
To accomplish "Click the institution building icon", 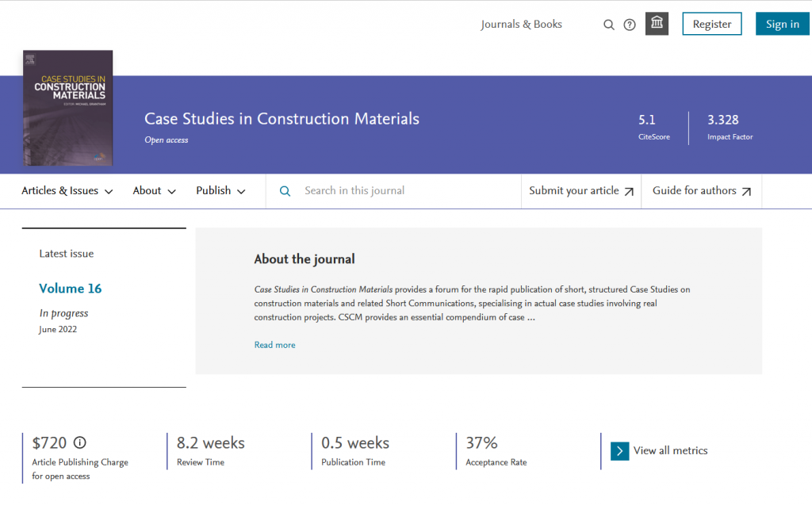I will [657, 24].
